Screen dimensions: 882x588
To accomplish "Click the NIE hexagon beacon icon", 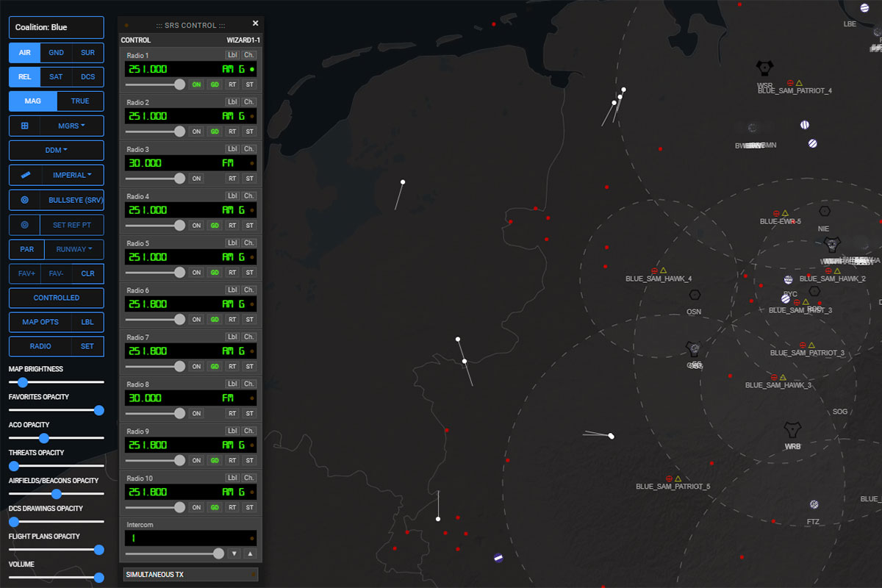I will [x=824, y=211].
